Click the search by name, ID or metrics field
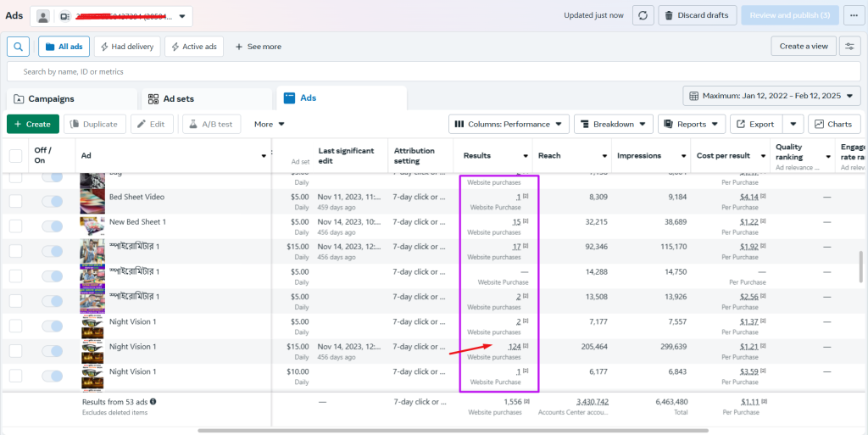 432,72
